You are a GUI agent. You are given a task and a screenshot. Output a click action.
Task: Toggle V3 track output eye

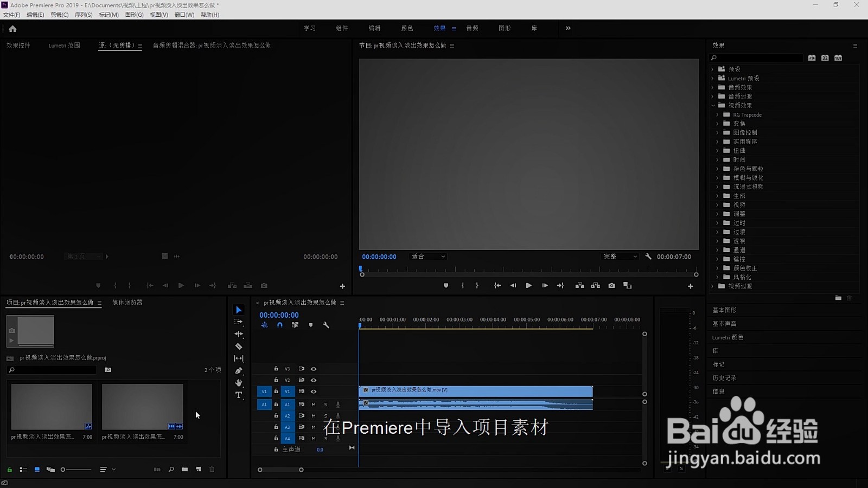tap(314, 369)
